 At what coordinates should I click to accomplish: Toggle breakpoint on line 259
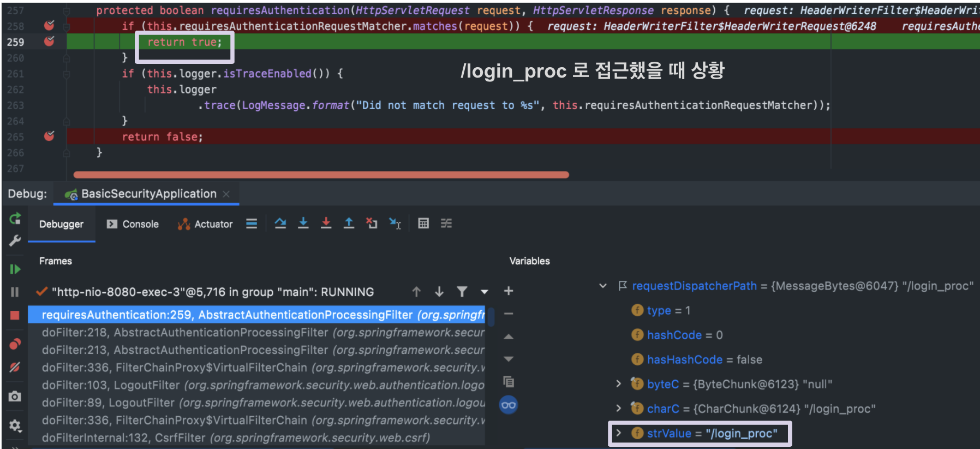(x=49, y=42)
